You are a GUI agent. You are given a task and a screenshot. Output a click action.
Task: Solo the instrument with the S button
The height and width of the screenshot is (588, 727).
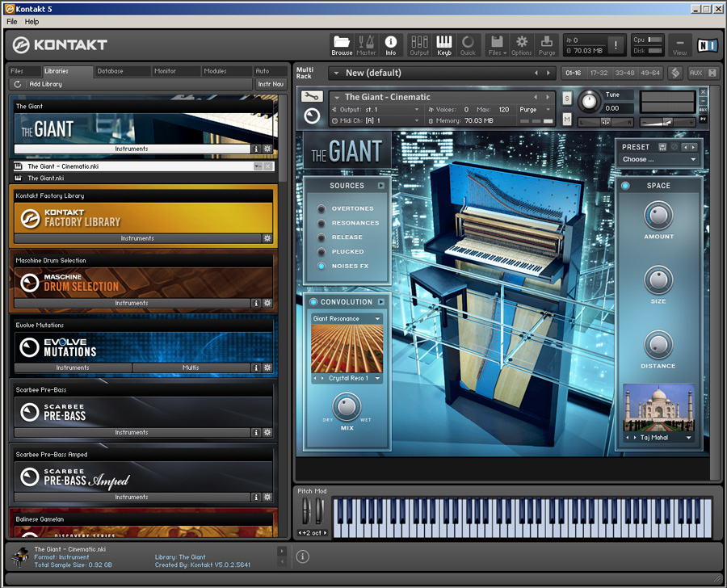point(566,99)
